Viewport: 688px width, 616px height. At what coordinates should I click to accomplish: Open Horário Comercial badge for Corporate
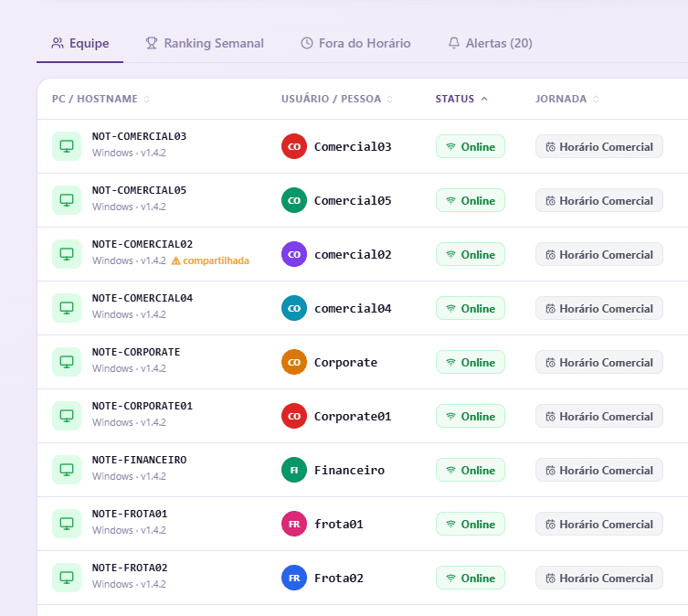click(599, 362)
